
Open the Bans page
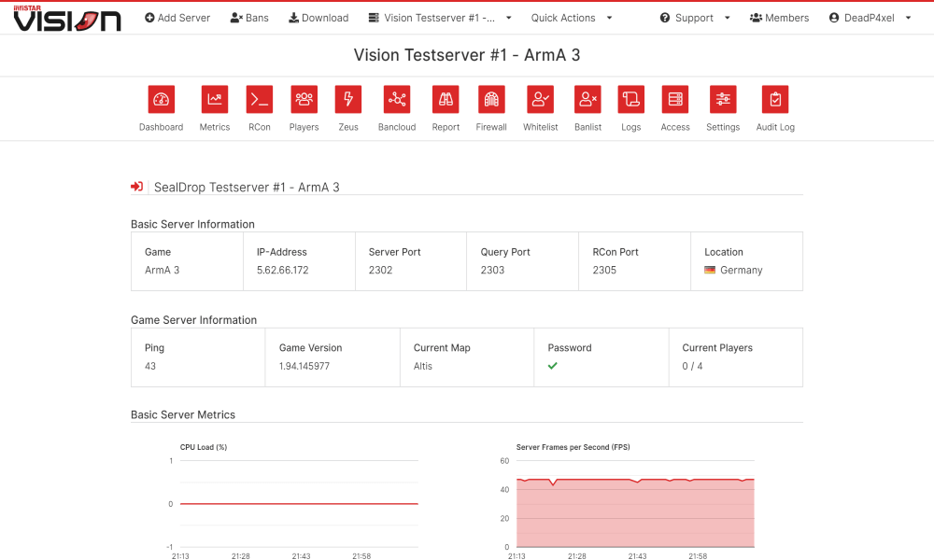(249, 18)
